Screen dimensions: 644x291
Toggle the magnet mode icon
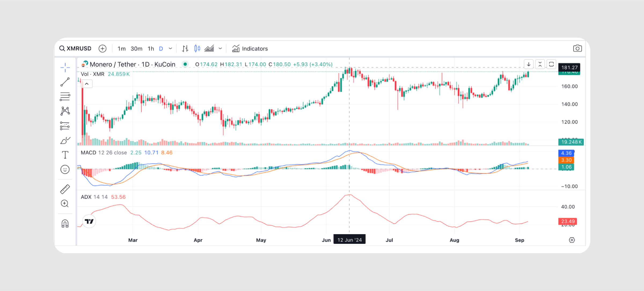pos(65,223)
